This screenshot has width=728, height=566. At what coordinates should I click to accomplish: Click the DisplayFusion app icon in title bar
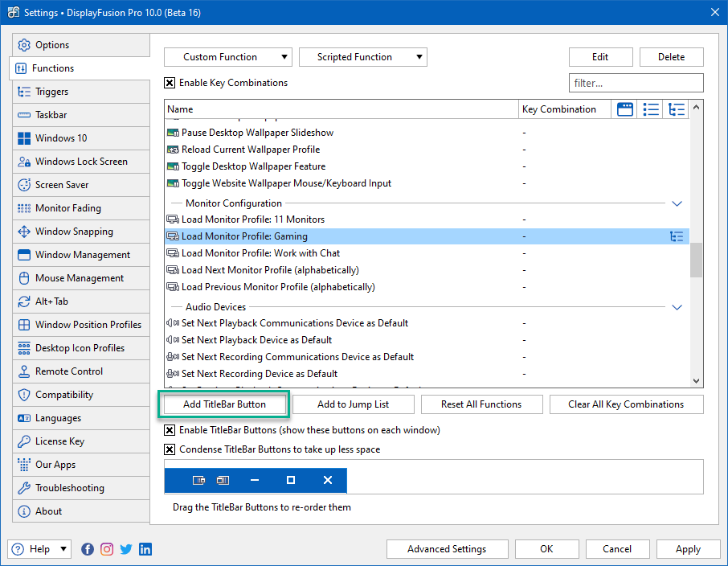[x=14, y=13]
